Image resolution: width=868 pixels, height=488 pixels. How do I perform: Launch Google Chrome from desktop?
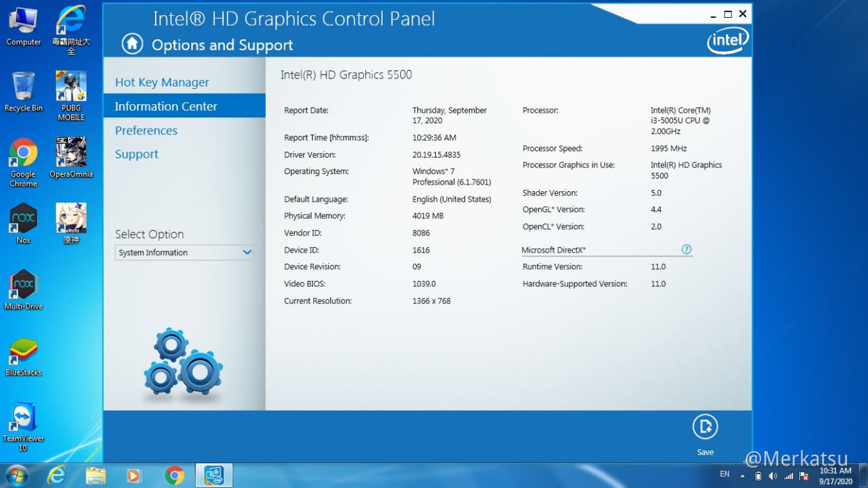point(23,162)
